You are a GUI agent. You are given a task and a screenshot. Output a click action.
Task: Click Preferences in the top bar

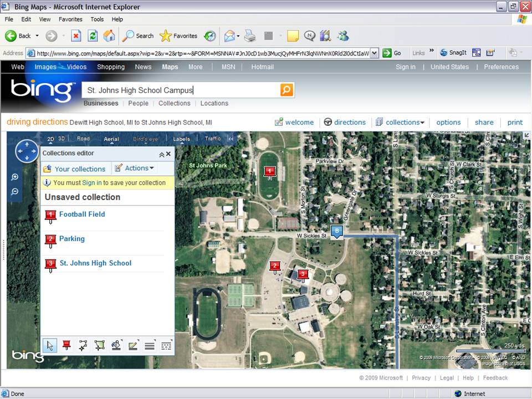[x=501, y=67]
